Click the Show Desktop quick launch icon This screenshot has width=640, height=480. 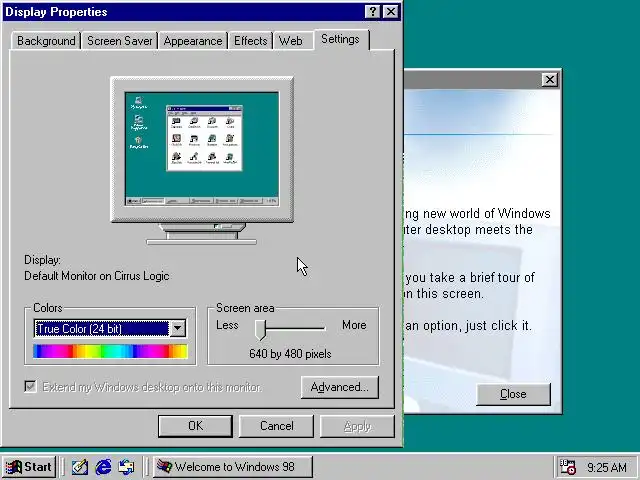(x=80, y=467)
